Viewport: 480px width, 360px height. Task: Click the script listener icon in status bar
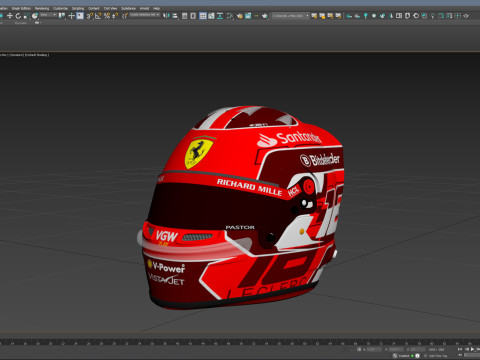pos(395,355)
